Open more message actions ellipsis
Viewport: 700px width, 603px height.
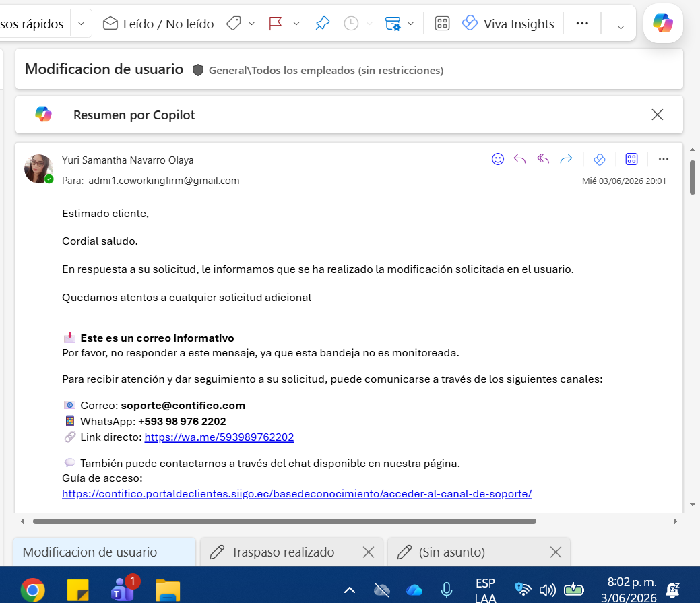coord(664,159)
